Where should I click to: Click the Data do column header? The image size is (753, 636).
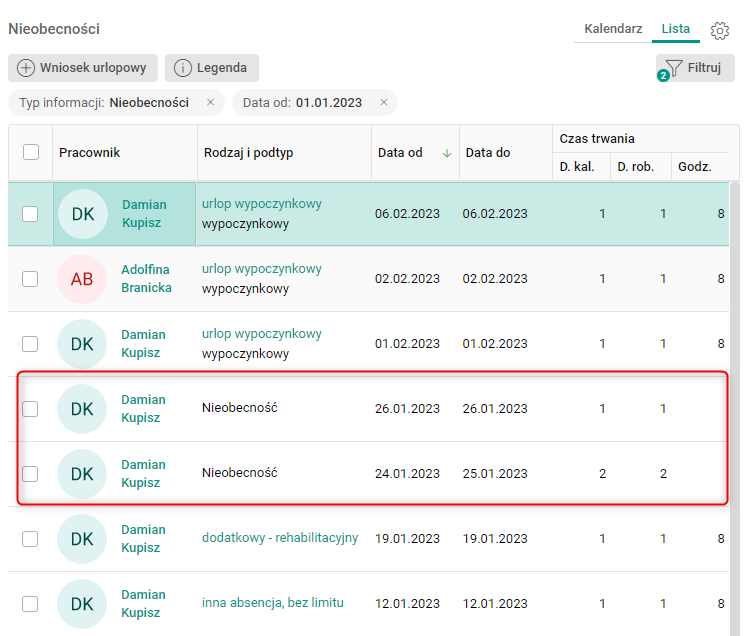click(488, 153)
